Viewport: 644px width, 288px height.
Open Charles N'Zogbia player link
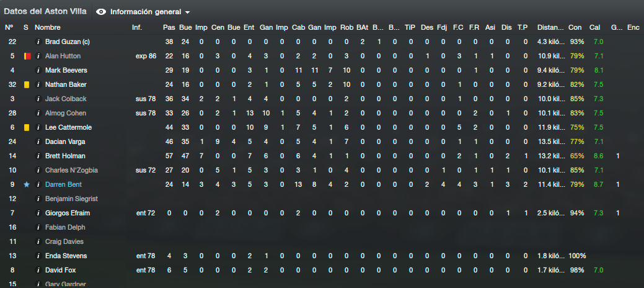(x=71, y=170)
